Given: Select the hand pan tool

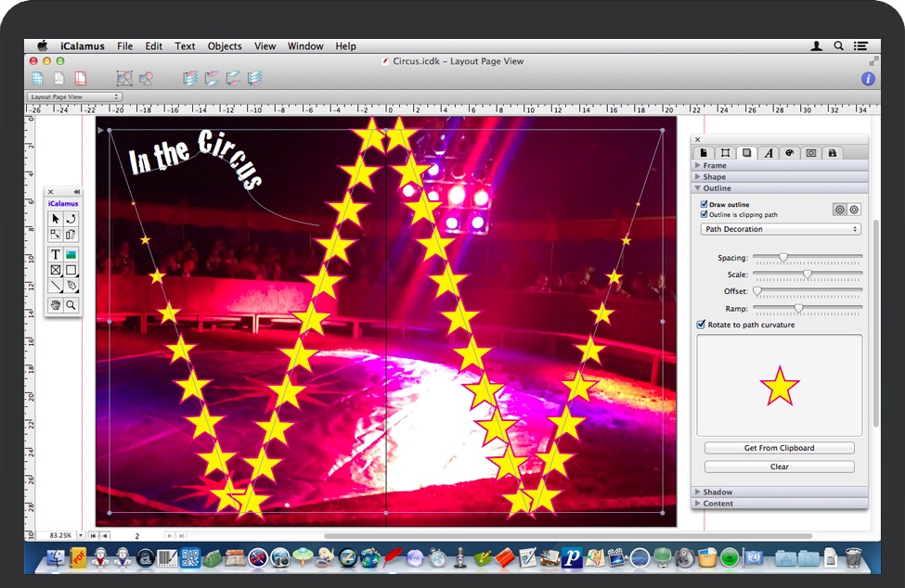Looking at the screenshot, I should [x=56, y=305].
